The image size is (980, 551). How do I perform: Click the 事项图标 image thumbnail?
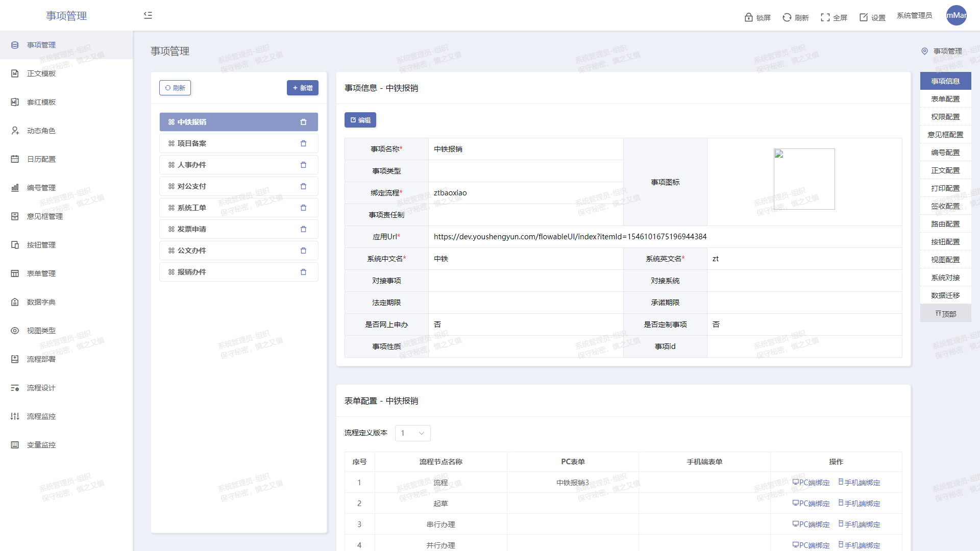(x=804, y=179)
